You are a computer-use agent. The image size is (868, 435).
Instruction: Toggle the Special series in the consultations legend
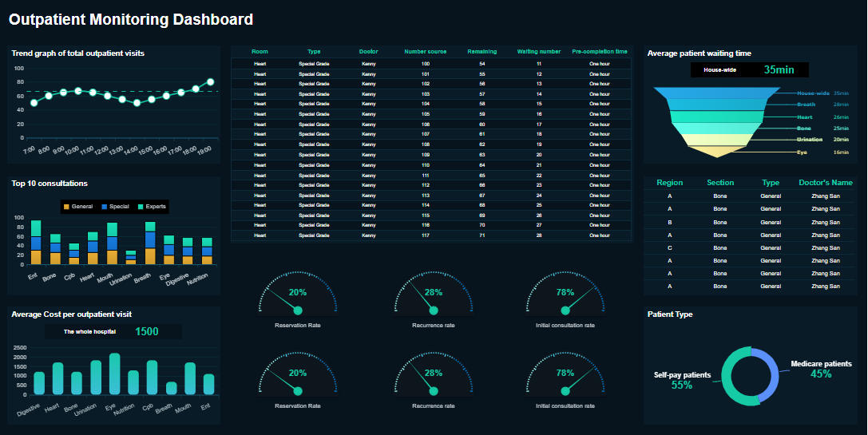point(115,207)
